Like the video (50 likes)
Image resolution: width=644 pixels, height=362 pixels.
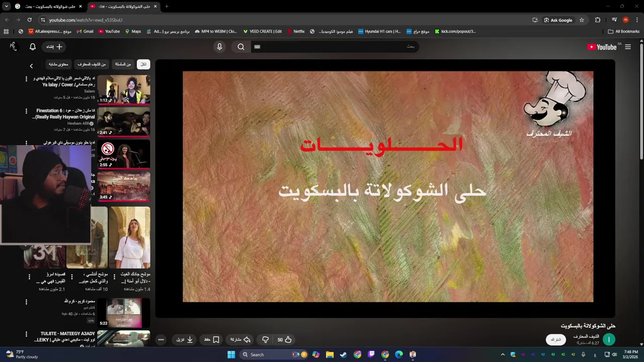[285, 340]
